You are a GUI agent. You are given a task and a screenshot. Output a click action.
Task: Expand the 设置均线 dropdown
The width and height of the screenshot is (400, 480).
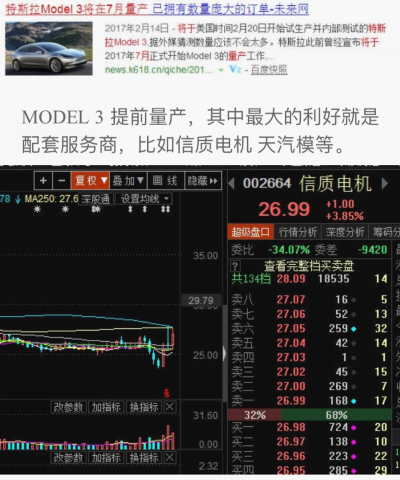(144, 199)
